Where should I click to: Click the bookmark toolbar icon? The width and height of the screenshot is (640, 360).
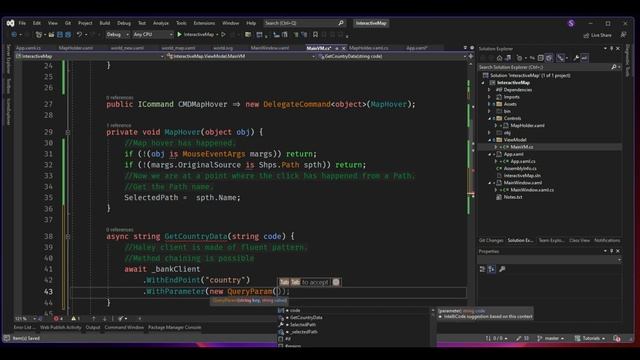coord(315,35)
